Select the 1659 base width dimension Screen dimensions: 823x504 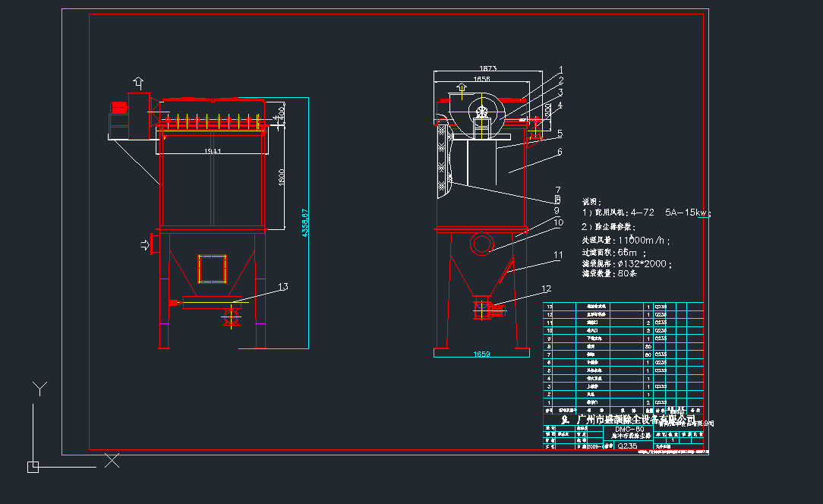[x=481, y=354]
